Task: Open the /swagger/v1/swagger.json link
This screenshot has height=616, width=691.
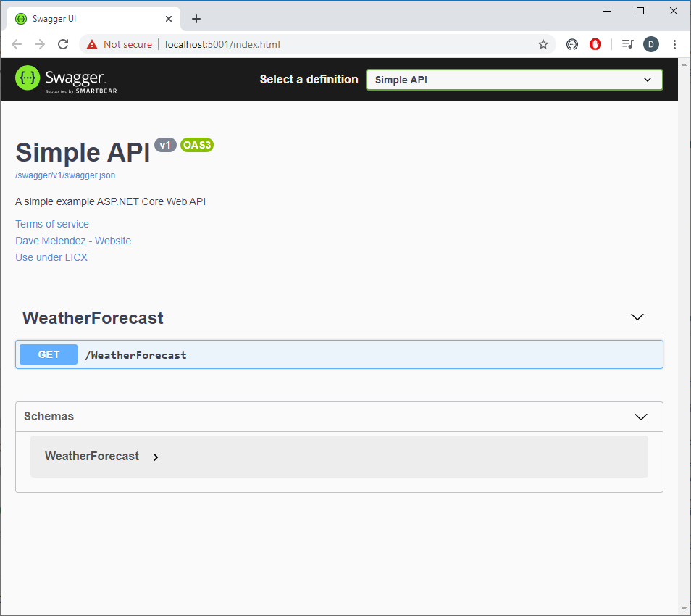Action: (x=65, y=175)
